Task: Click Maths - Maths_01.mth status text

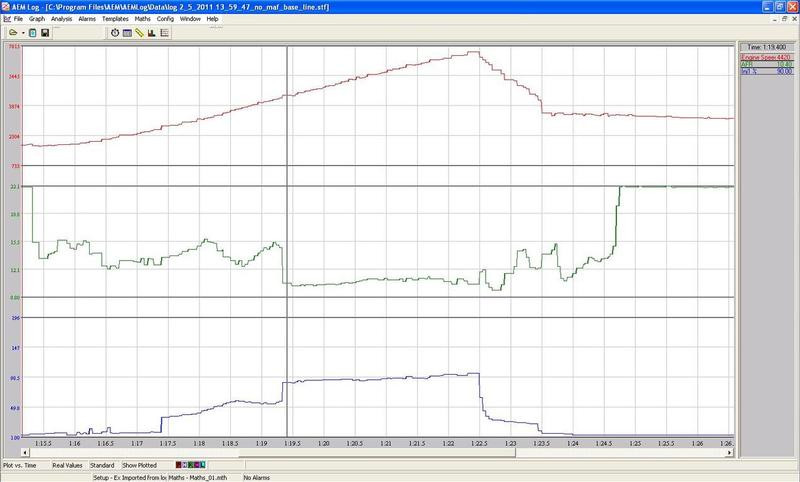Action: 197,478
